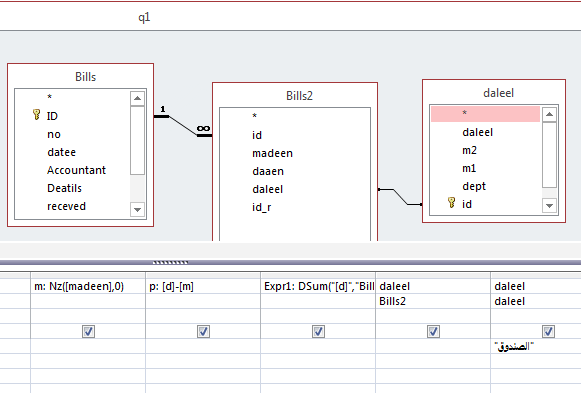Image resolution: width=581 pixels, height=393 pixels.
Task: Click the daleel table scroll down arrow
Action: (549, 205)
